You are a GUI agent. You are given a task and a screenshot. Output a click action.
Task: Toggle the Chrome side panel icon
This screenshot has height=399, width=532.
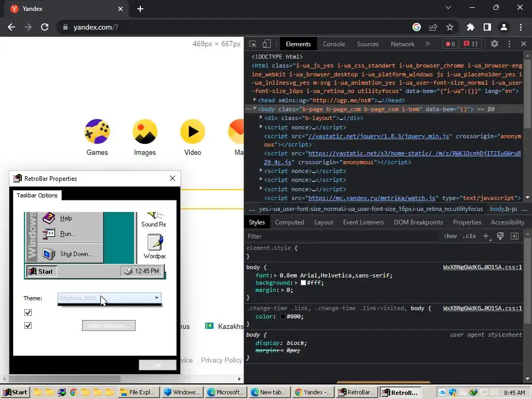pos(487,27)
